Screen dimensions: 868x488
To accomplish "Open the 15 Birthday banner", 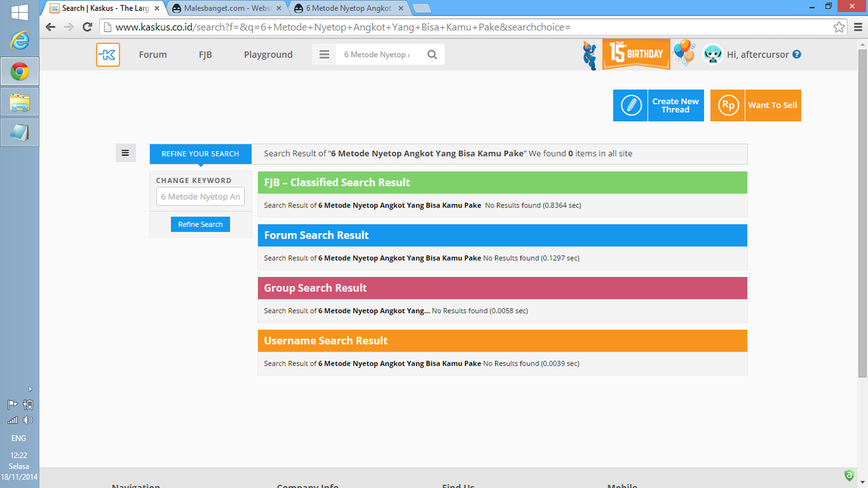I will click(x=636, y=54).
